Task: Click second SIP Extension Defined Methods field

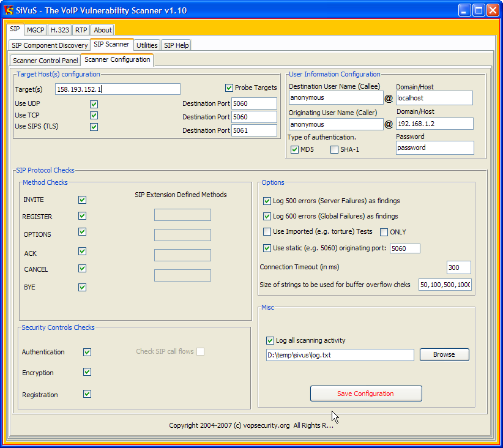Action: point(182,235)
